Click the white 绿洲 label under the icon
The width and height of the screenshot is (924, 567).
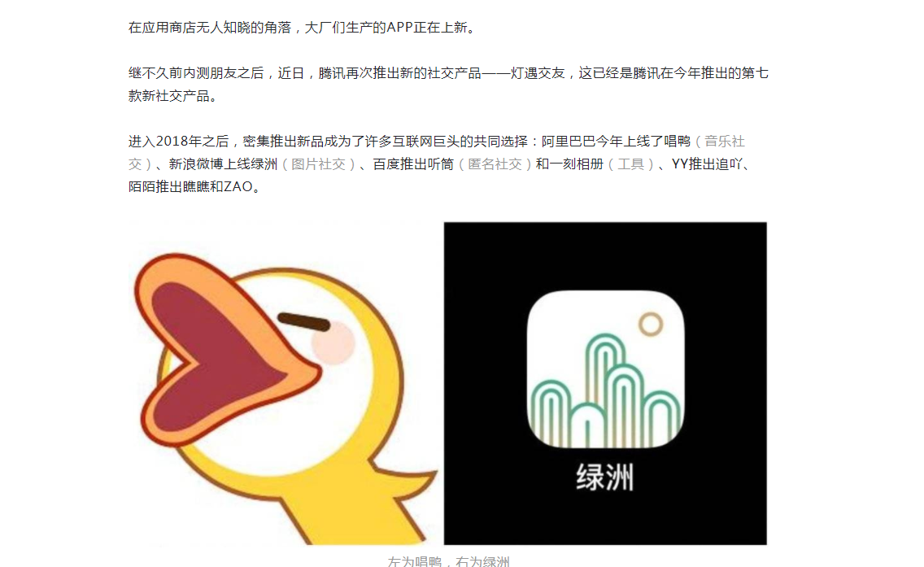click(x=604, y=478)
